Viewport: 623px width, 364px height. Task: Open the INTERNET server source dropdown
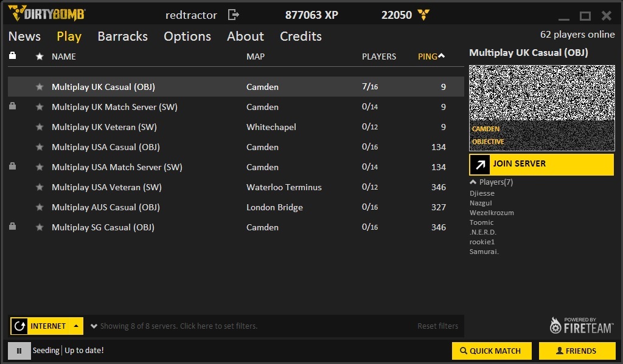pyautogui.click(x=77, y=326)
